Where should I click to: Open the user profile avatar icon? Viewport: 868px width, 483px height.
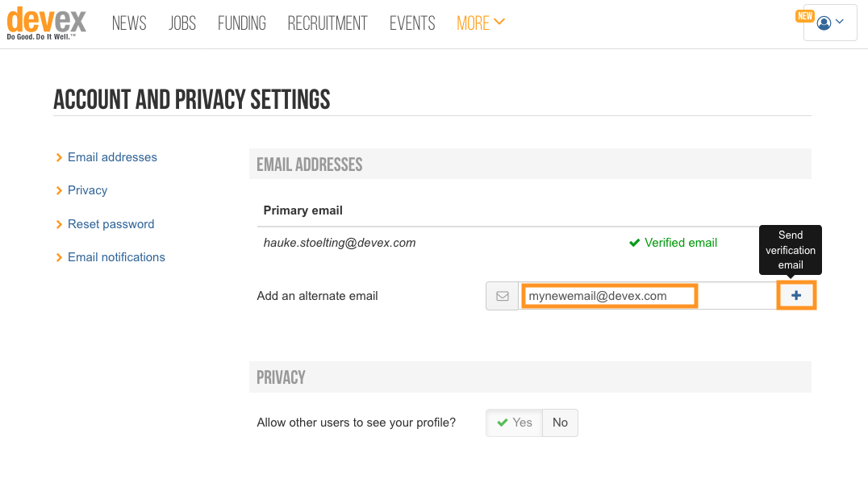click(x=824, y=23)
